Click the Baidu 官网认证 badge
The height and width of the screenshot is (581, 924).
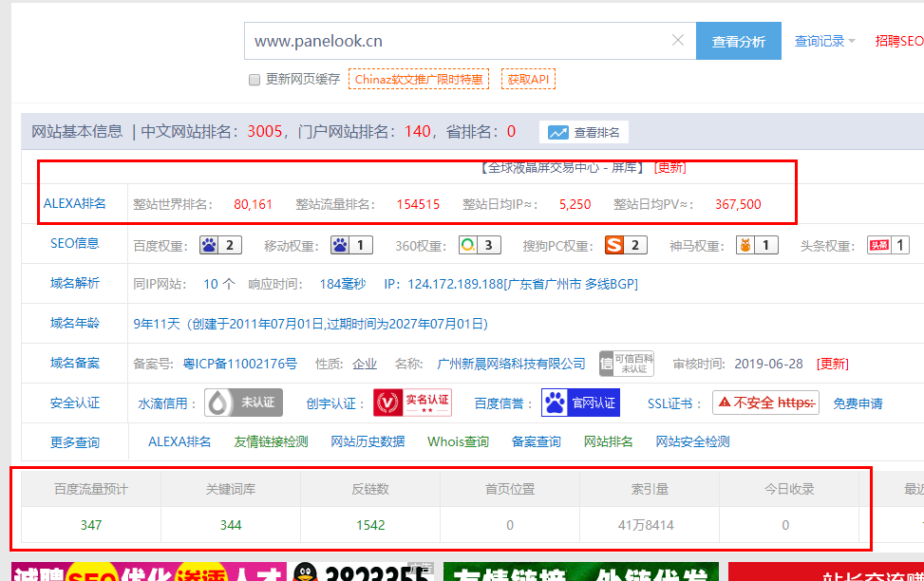580,403
